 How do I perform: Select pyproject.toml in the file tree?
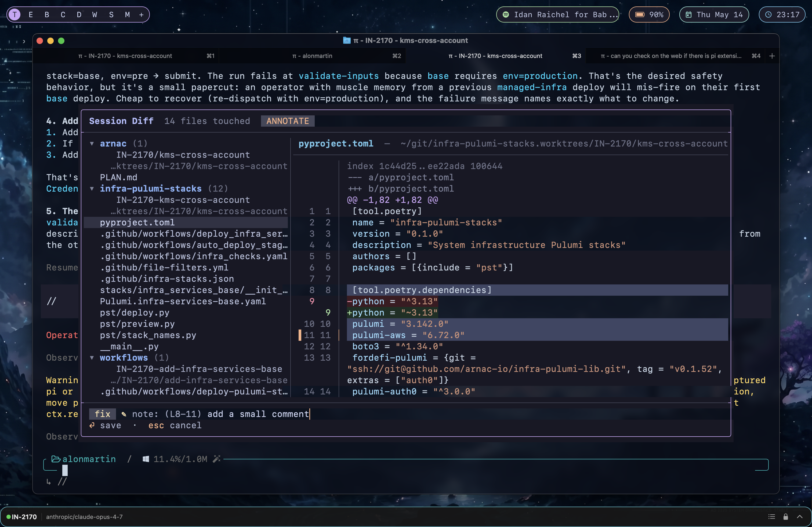186,223
